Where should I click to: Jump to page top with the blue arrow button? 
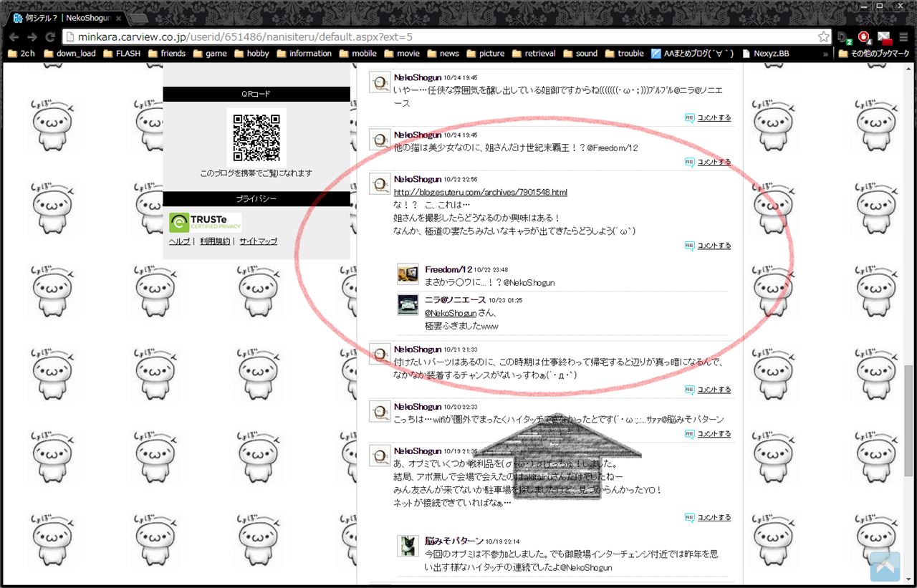click(885, 567)
